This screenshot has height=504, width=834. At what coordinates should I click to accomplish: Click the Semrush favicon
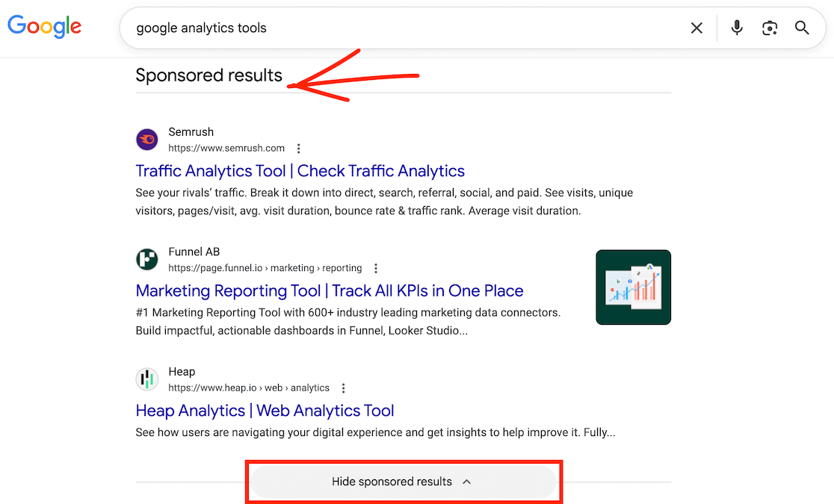click(146, 139)
